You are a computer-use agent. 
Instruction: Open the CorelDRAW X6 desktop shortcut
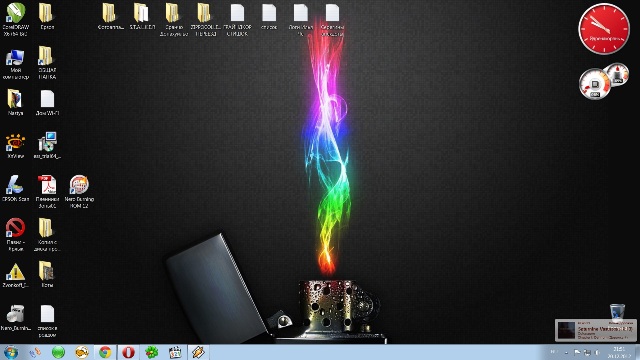tap(16, 19)
